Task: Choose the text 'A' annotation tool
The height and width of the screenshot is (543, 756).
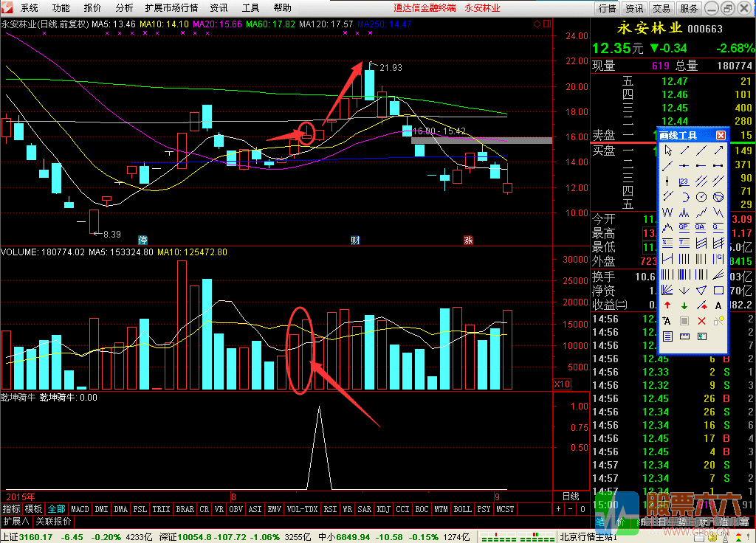Action: point(718,305)
